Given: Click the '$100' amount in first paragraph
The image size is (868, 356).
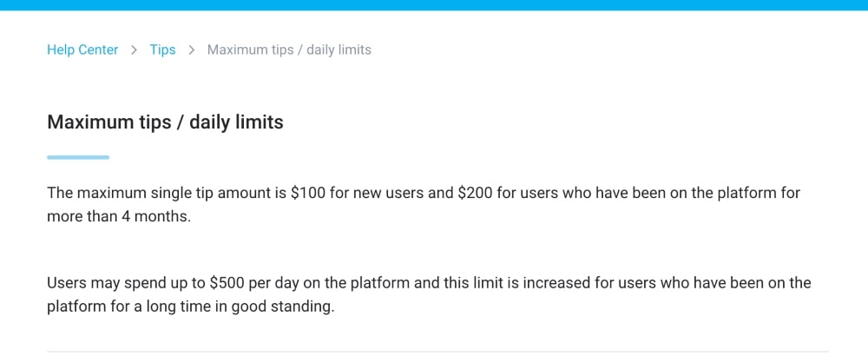Looking at the screenshot, I should tap(308, 193).
